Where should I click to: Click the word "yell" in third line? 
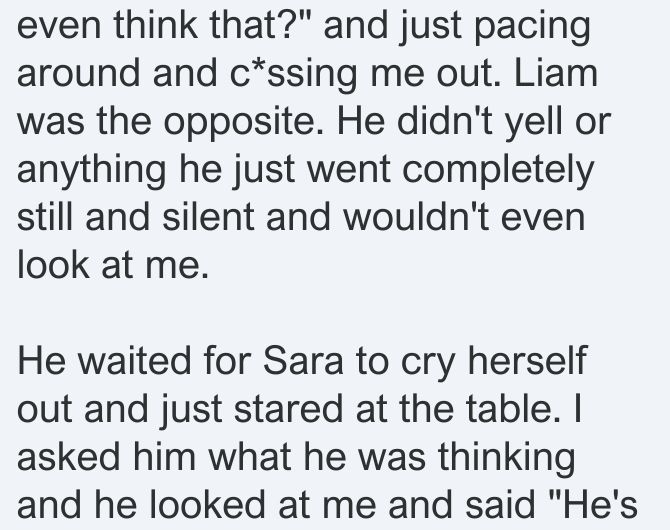534,124
